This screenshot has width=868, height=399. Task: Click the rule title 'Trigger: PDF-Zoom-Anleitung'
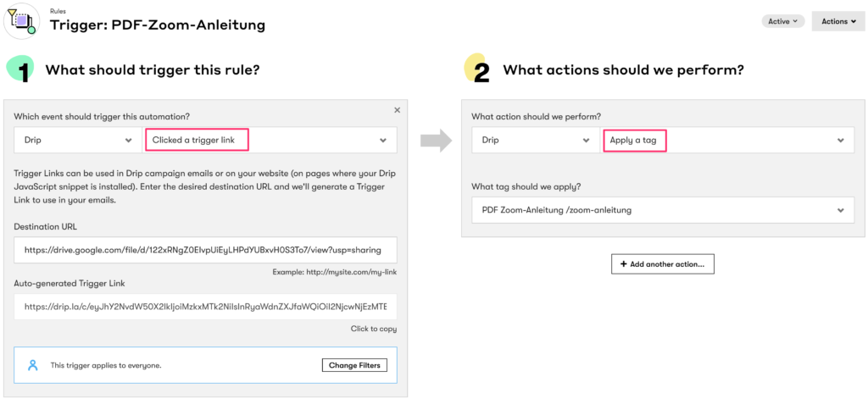tap(158, 25)
